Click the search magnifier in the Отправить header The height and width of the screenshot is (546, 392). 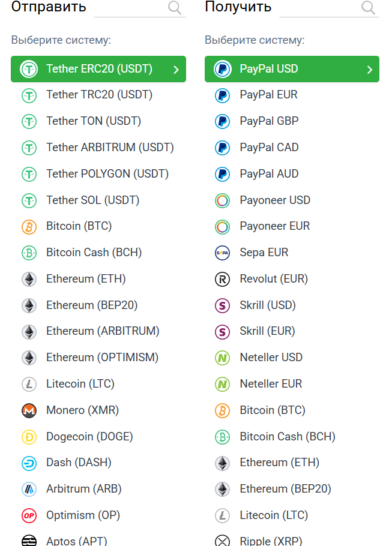pyautogui.click(x=175, y=7)
